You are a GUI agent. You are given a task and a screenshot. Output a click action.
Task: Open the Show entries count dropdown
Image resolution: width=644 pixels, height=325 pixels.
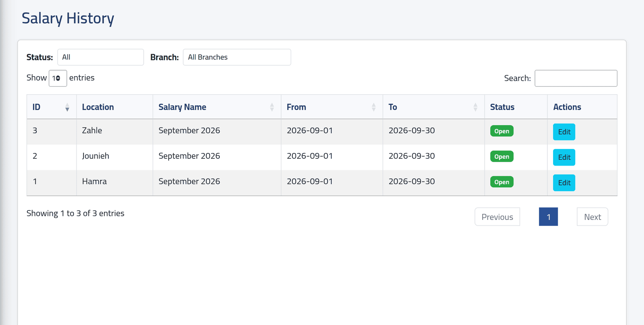tap(58, 78)
